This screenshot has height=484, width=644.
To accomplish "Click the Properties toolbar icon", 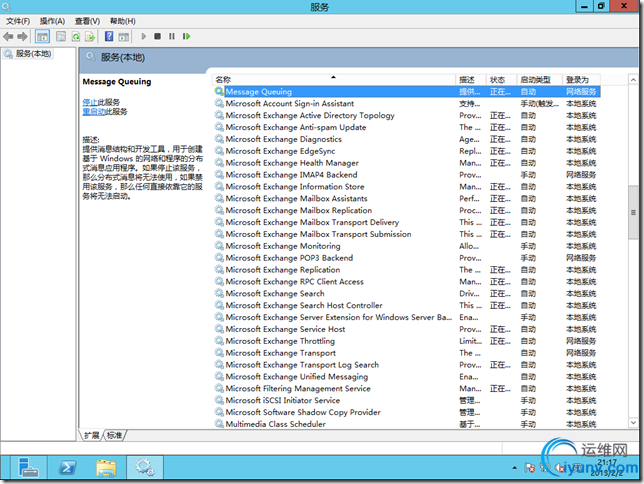I will click(61, 37).
